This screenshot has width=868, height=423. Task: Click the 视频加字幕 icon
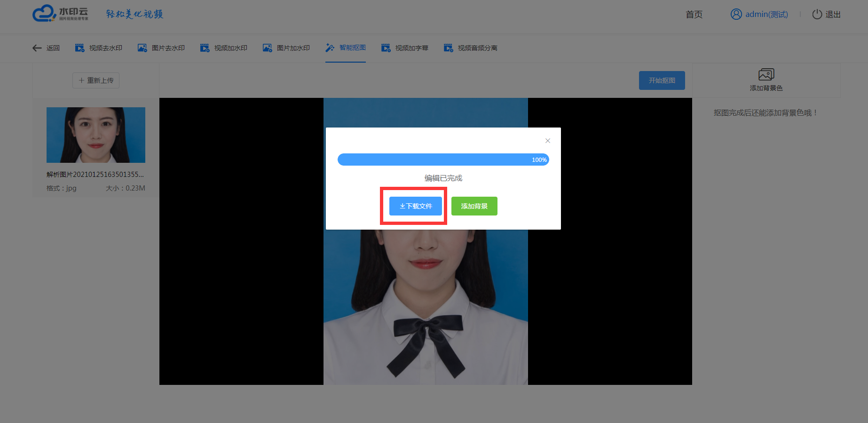[x=386, y=48]
